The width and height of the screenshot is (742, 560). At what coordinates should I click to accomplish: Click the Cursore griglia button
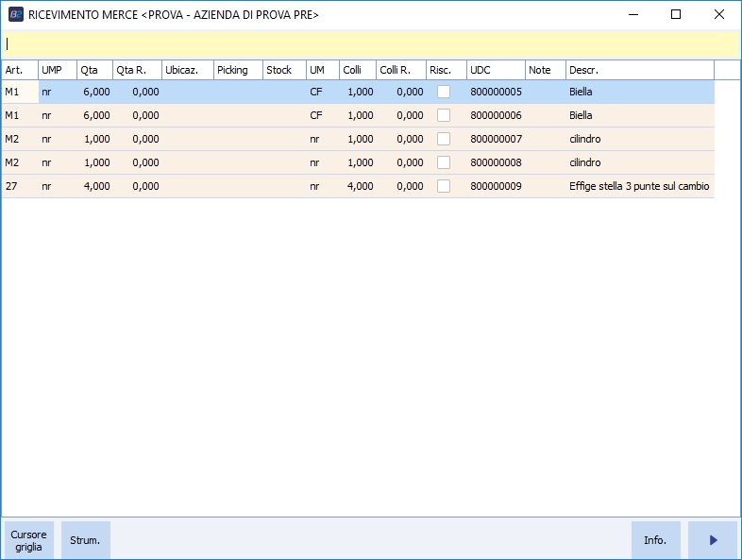click(28, 540)
